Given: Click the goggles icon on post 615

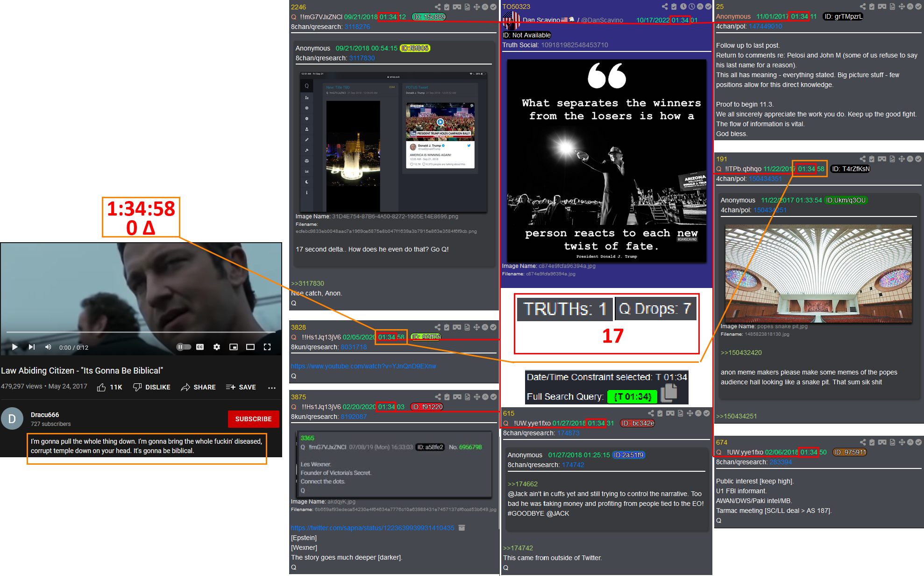Looking at the screenshot, I should coord(670,413).
